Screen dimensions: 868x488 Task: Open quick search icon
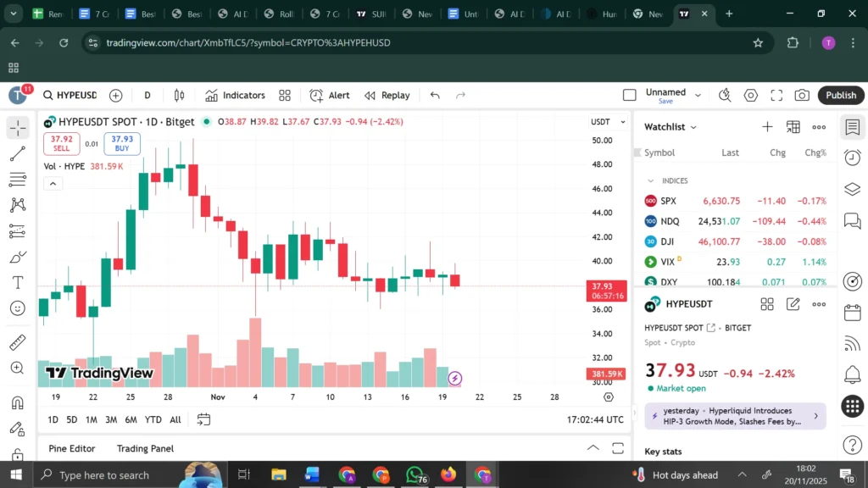tap(725, 95)
